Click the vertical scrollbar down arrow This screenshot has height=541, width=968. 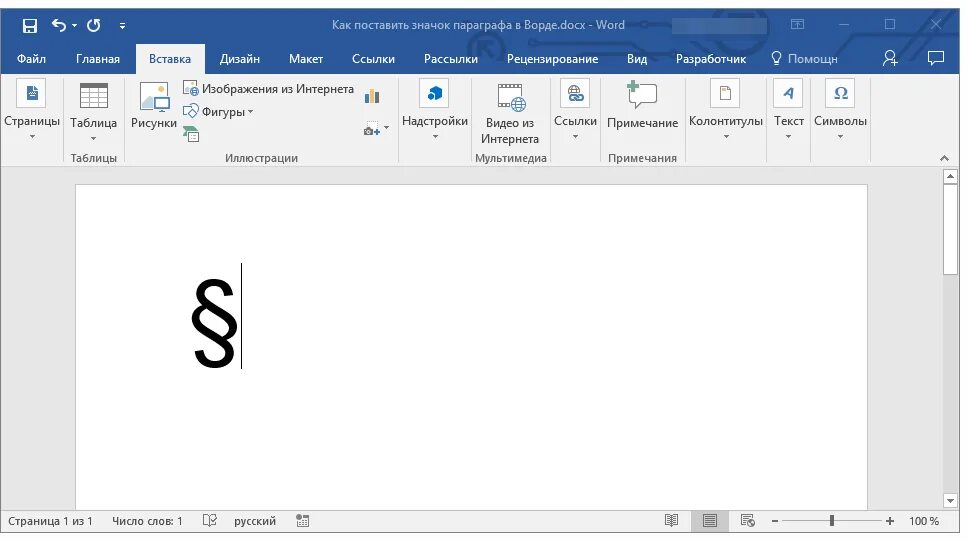click(x=950, y=500)
